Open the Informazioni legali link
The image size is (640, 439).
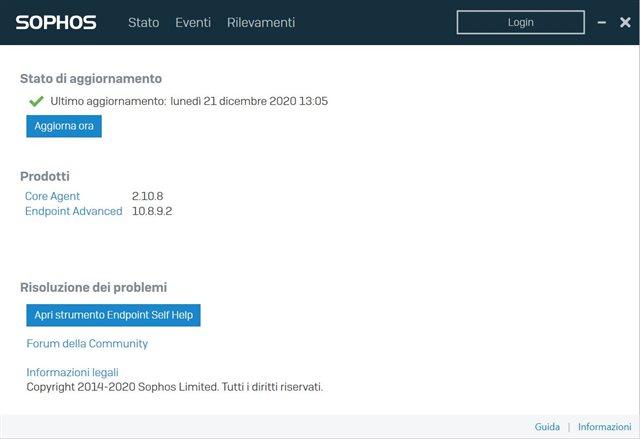click(x=72, y=372)
